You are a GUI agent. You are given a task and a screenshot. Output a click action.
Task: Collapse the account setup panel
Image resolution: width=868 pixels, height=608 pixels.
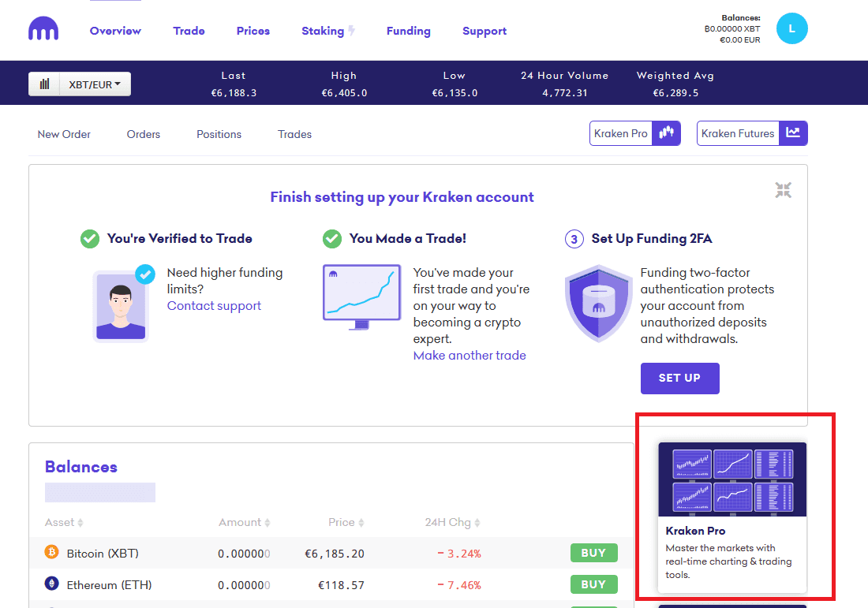[x=783, y=190]
